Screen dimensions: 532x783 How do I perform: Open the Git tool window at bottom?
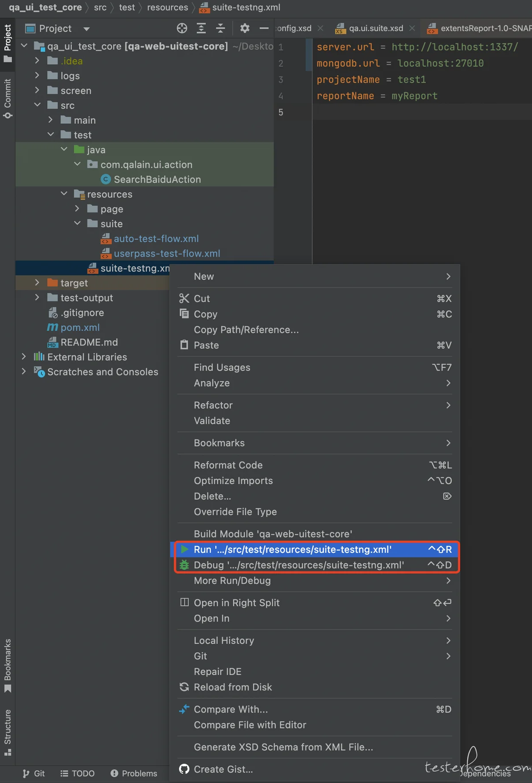[x=34, y=773]
